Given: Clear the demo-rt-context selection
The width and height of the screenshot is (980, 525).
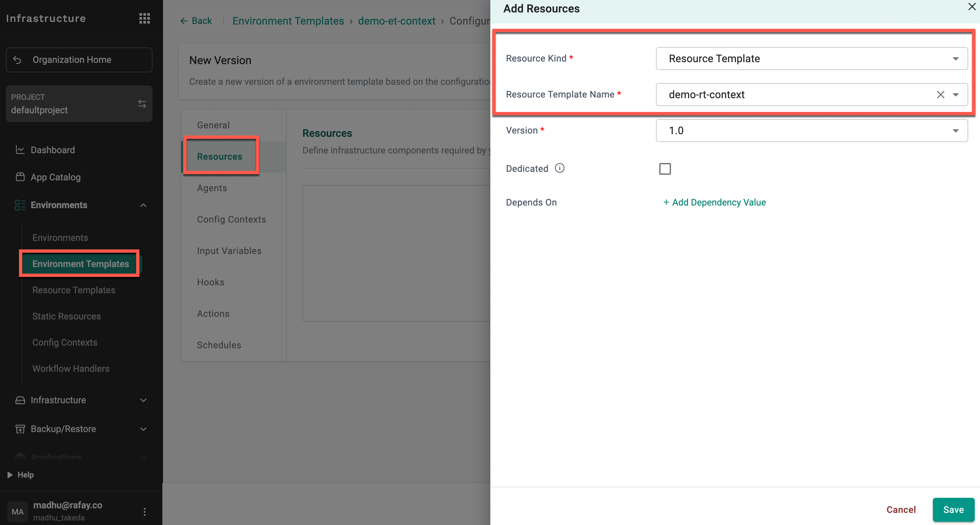Looking at the screenshot, I should pos(940,95).
